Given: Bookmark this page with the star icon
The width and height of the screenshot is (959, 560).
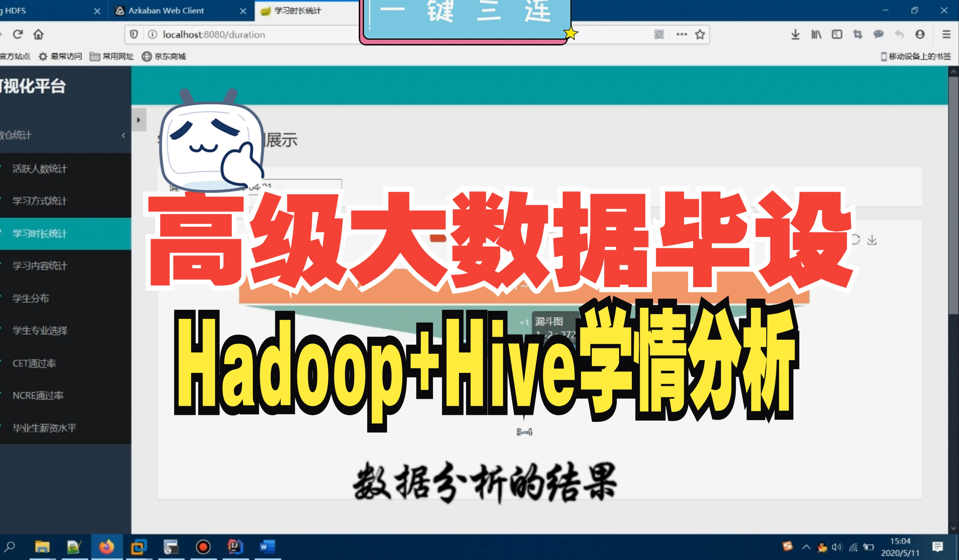Looking at the screenshot, I should (x=700, y=34).
